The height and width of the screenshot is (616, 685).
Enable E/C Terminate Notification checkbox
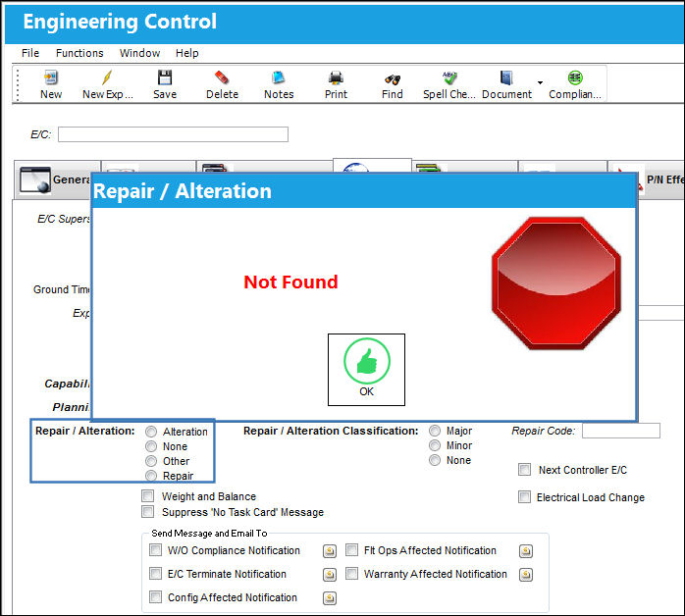click(155, 573)
